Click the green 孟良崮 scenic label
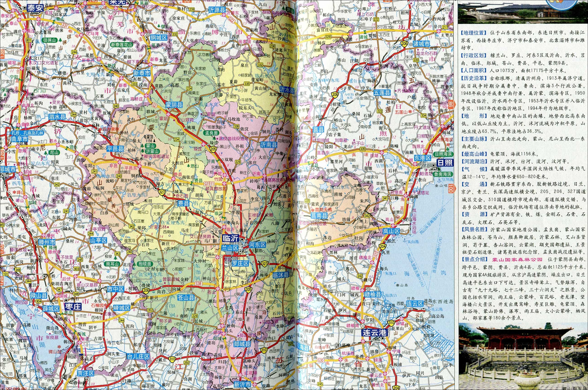This screenshot has width=588, height=390. 211,133
